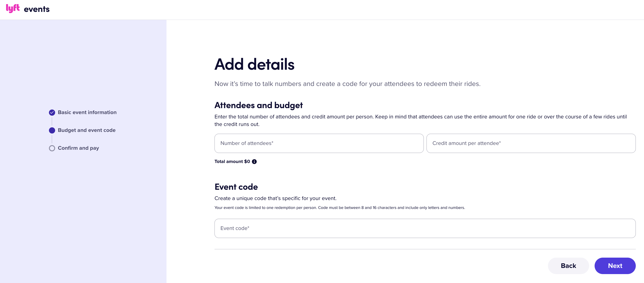
Task: Click the event code character limit note
Action: click(x=340, y=208)
